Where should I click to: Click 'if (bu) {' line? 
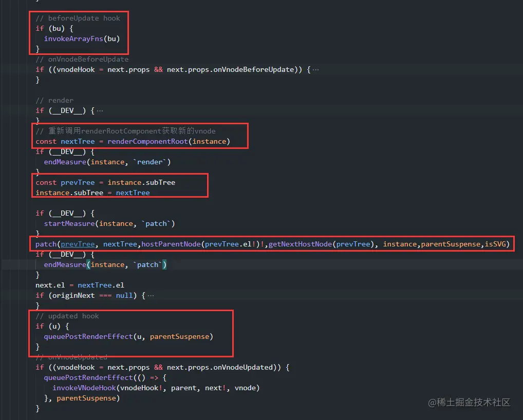(x=54, y=29)
